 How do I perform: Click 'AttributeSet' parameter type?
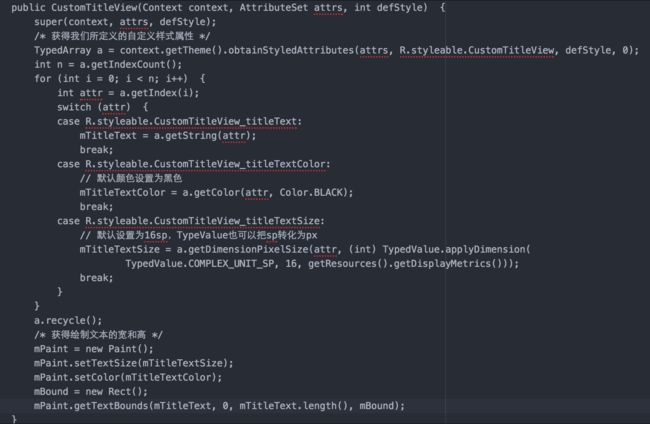tap(273, 7)
